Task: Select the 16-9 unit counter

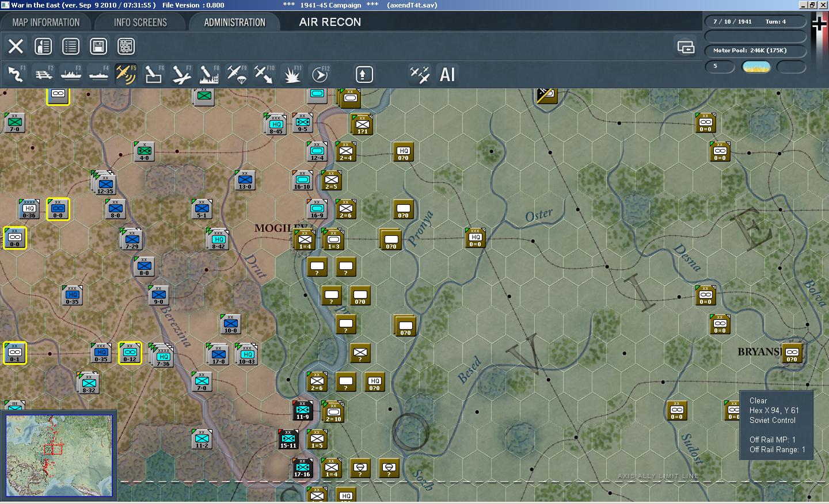Action: (x=317, y=209)
